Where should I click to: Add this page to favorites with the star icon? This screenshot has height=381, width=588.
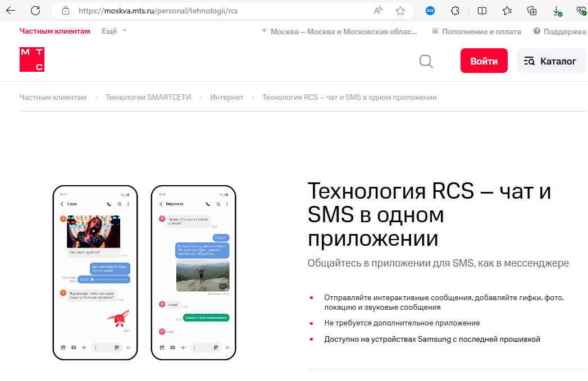point(400,11)
